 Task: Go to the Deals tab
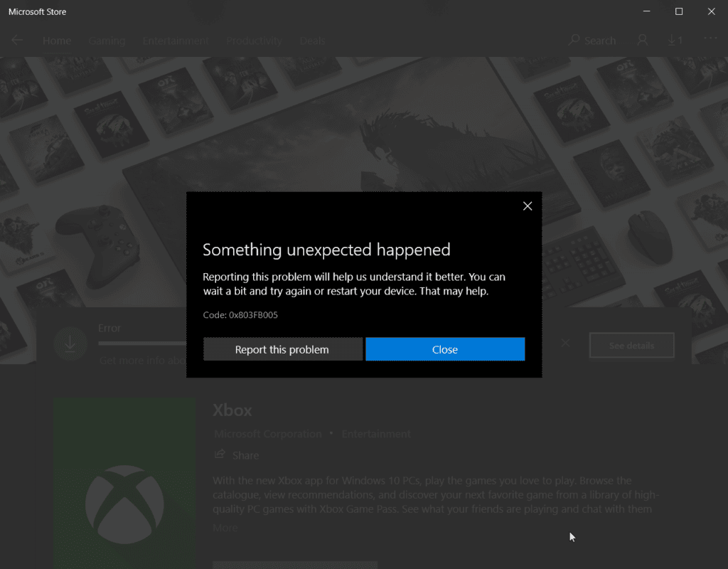312,41
